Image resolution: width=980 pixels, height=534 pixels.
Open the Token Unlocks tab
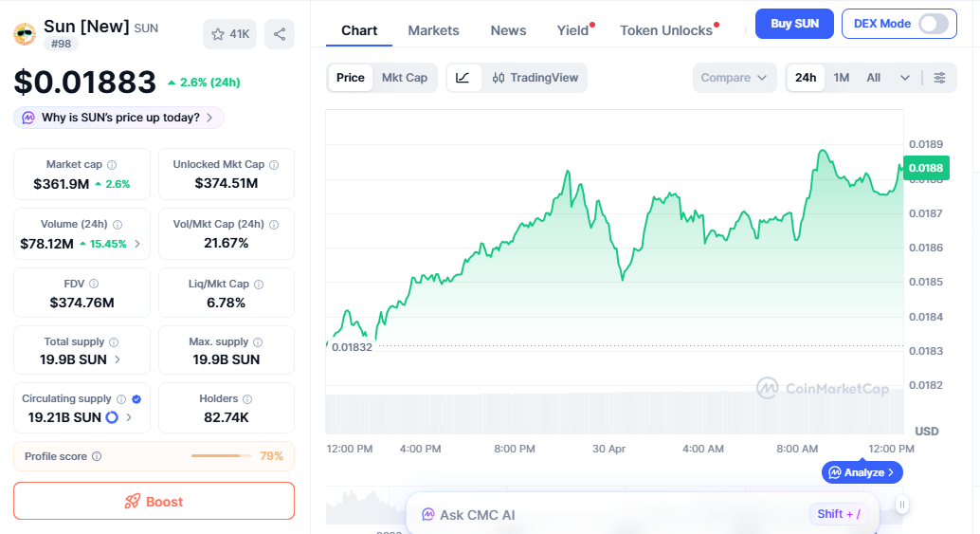click(x=666, y=30)
